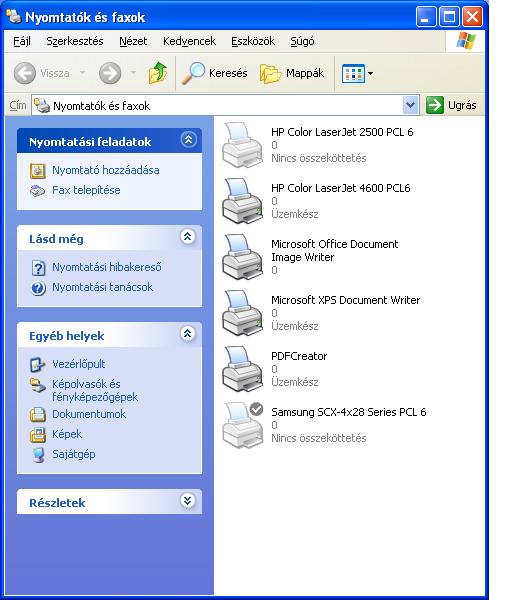
Task: Click the title bar printer icon
Action: point(14,16)
